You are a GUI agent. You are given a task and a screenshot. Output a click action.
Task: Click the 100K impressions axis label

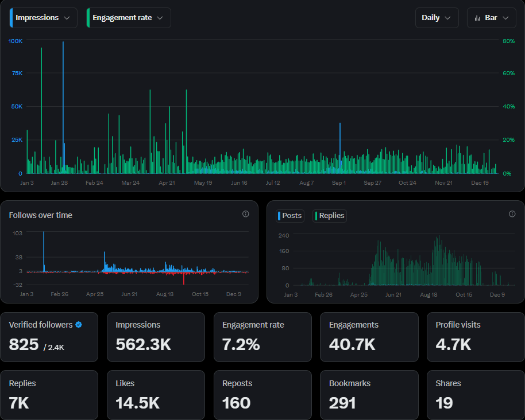16,41
